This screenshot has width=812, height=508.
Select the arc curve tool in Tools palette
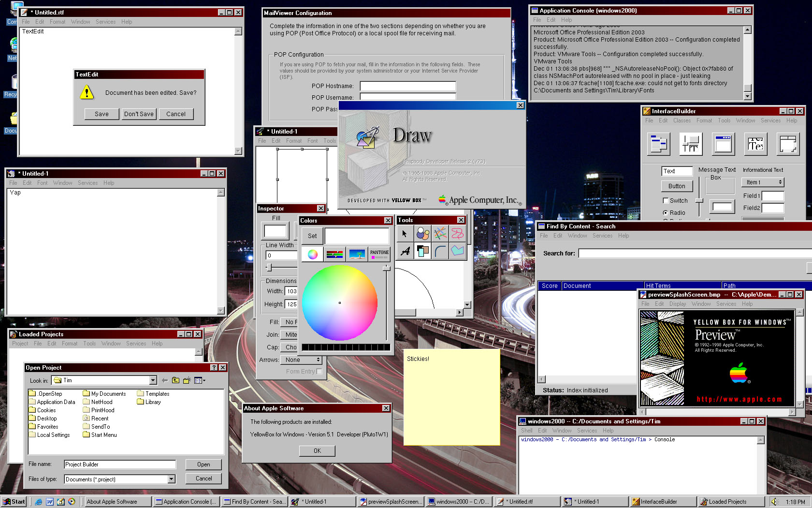pos(440,251)
